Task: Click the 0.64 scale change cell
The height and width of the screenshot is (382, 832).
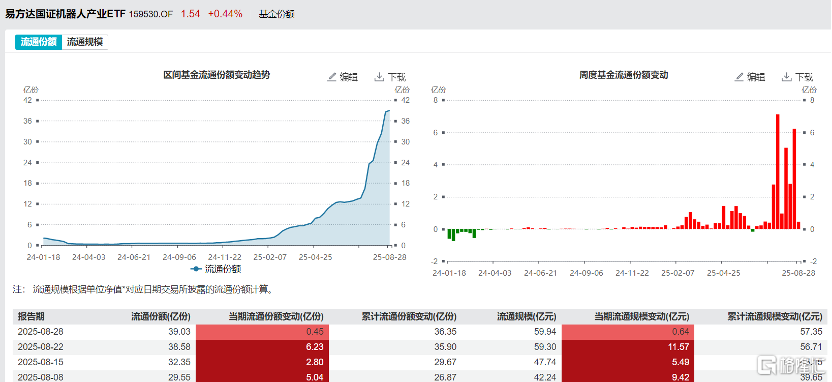Action: point(628,332)
